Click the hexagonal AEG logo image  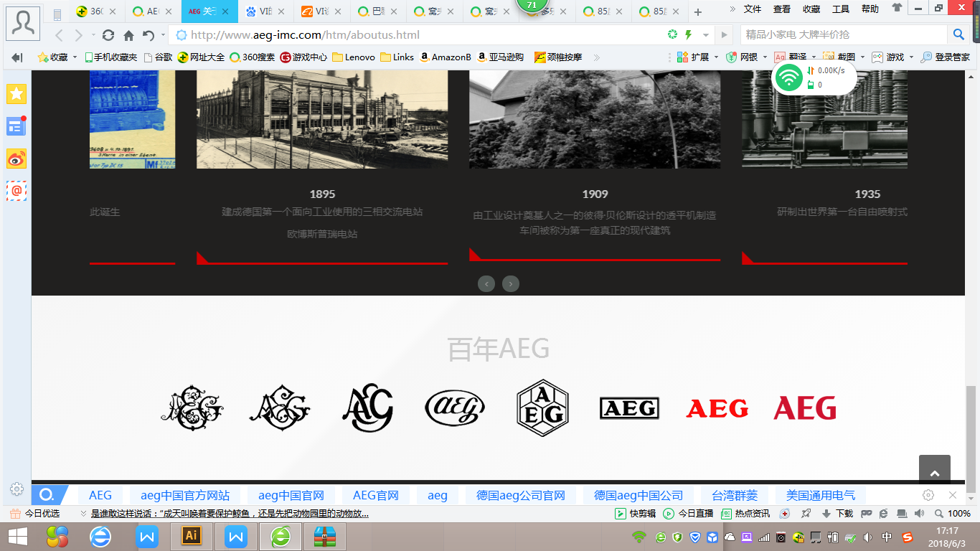coord(542,408)
